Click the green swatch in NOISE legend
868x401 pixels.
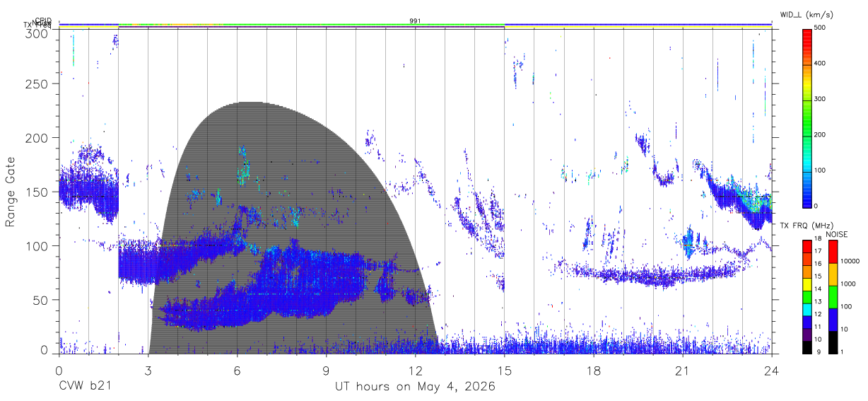(x=832, y=297)
